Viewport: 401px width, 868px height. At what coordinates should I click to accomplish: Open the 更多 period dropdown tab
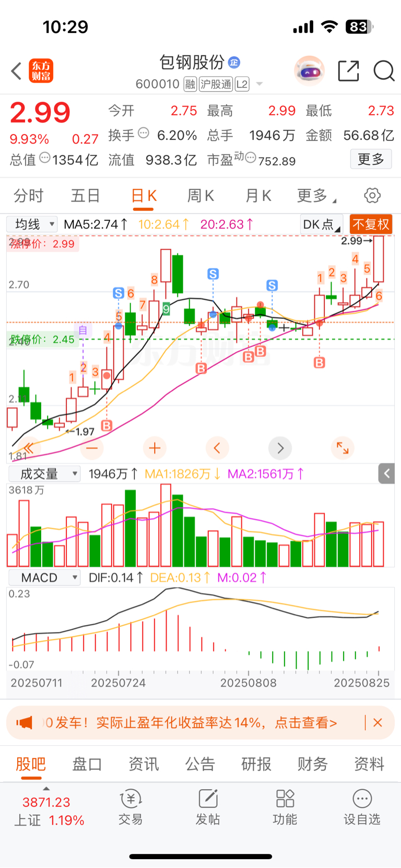pos(316,196)
